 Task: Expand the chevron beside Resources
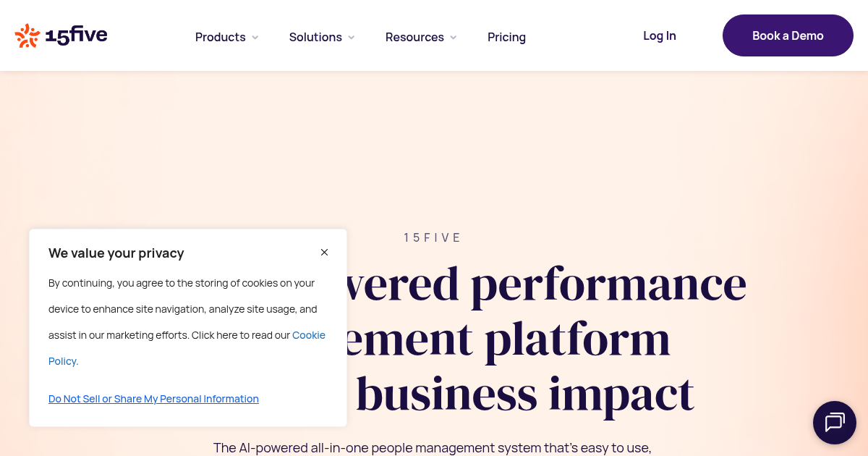click(454, 38)
